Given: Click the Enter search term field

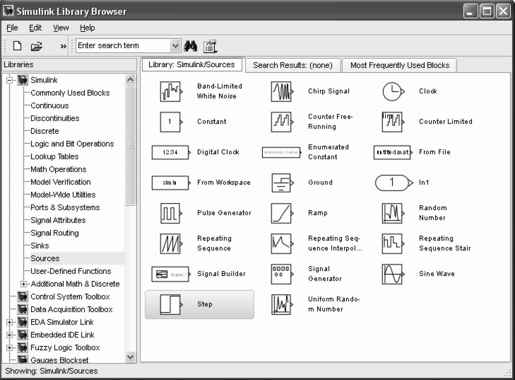Looking at the screenshot, I should click(x=123, y=45).
